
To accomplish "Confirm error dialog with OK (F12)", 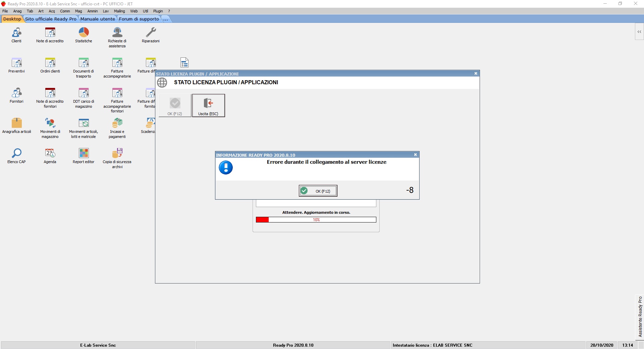I will coord(318,191).
